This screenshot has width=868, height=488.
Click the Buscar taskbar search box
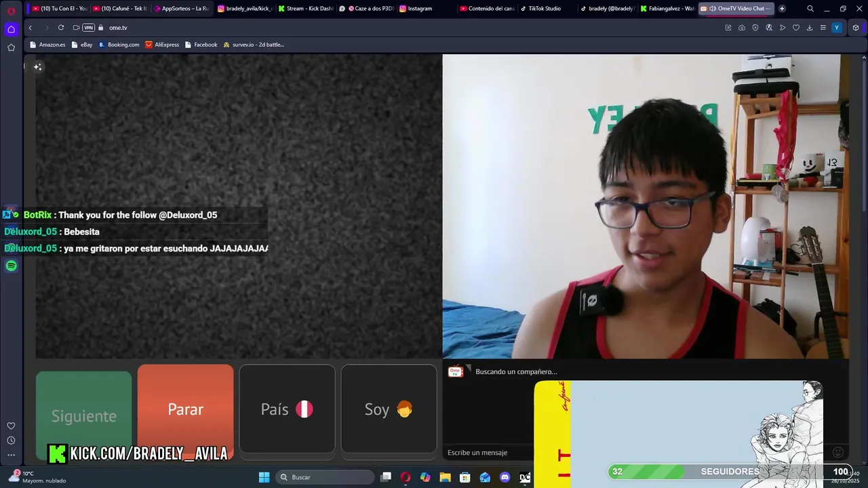325,477
